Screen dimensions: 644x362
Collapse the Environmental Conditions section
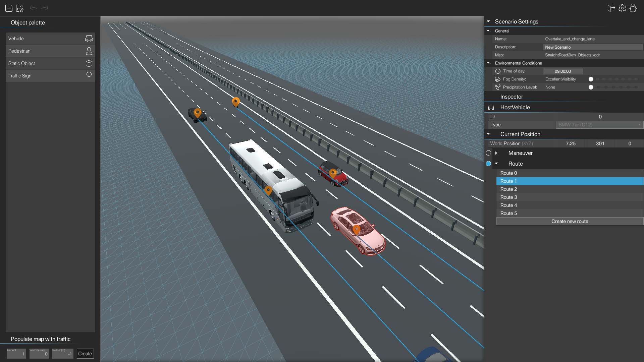(x=489, y=63)
